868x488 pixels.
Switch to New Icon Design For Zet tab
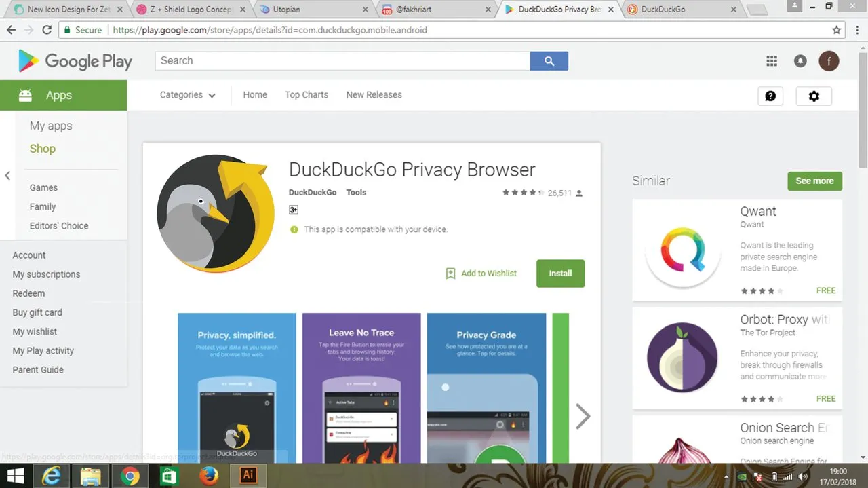pos(68,10)
